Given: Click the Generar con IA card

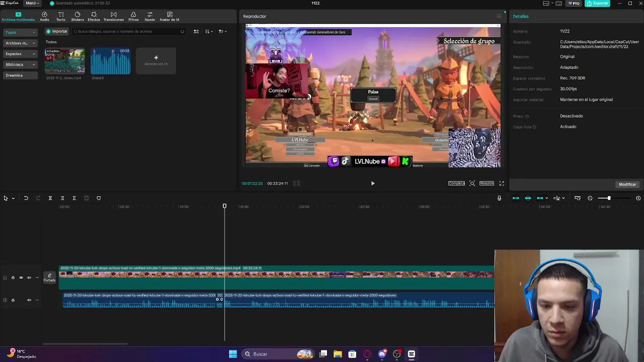Looking at the screenshot, I should tap(156, 61).
